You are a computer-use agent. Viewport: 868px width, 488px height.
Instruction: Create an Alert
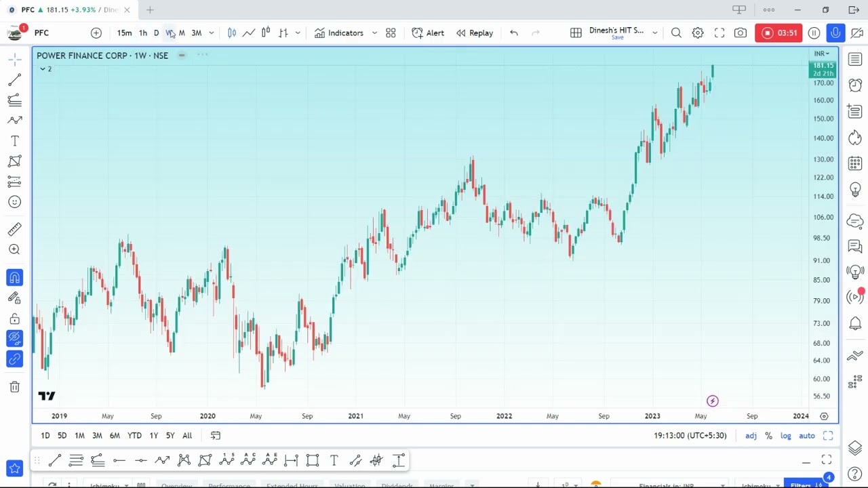pos(428,33)
